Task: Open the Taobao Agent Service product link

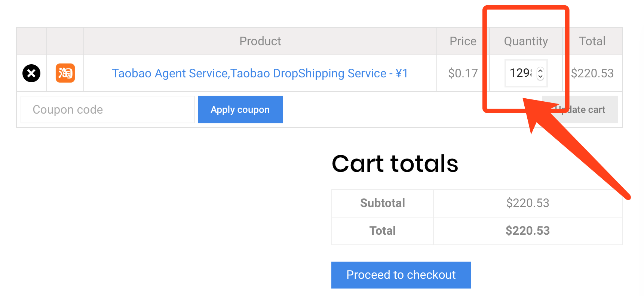Action: click(x=260, y=73)
